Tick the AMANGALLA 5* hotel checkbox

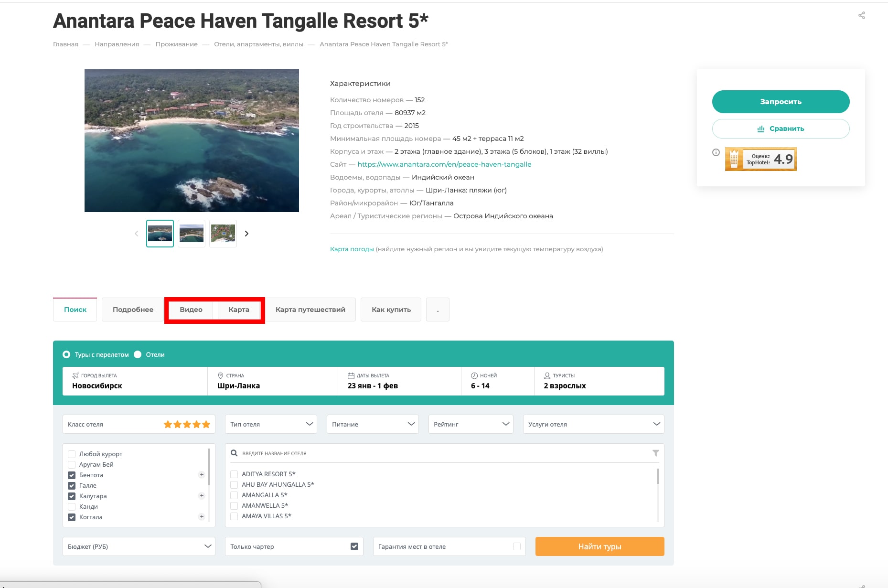pos(234,495)
